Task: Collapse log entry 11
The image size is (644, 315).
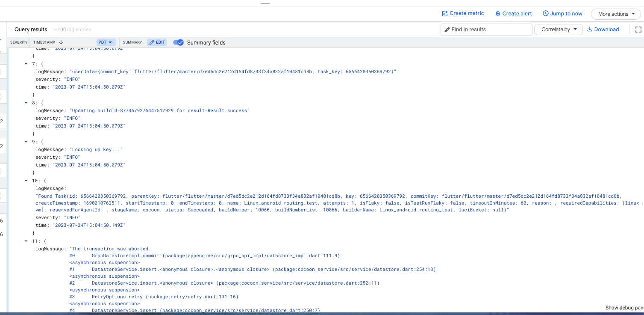Action: click(26, 241)
